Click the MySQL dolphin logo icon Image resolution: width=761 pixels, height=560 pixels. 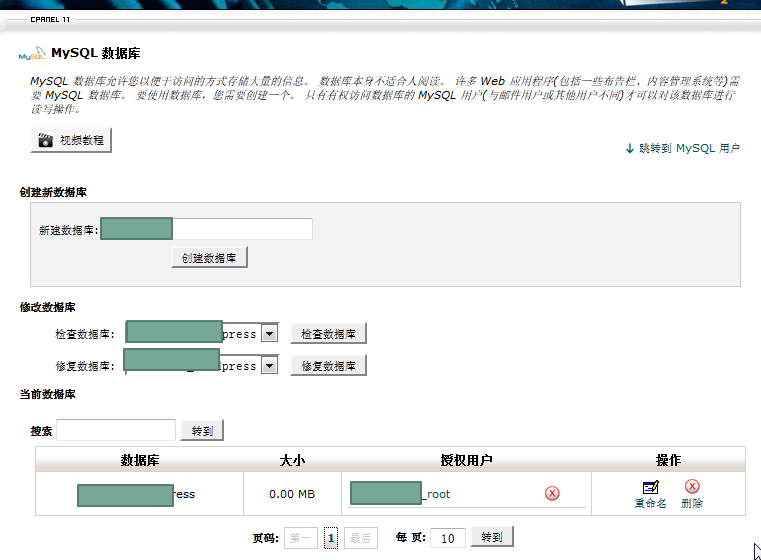pyautogui.click(x=32, y=53)
